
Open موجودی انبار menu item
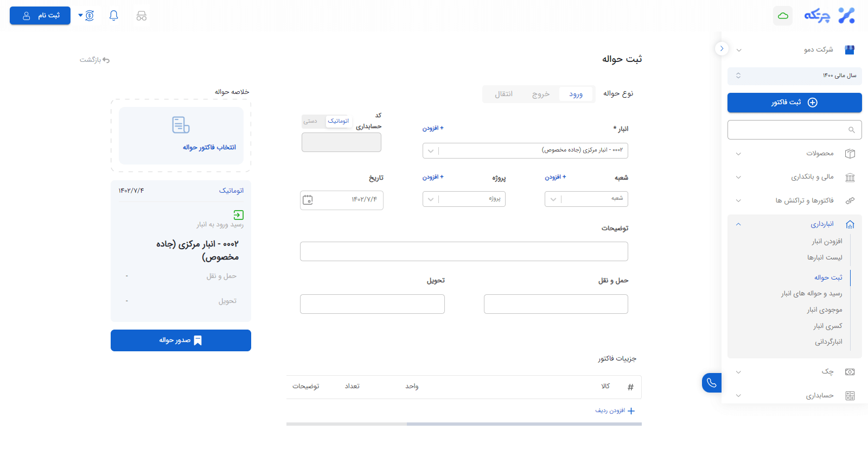tap(825, 310)
